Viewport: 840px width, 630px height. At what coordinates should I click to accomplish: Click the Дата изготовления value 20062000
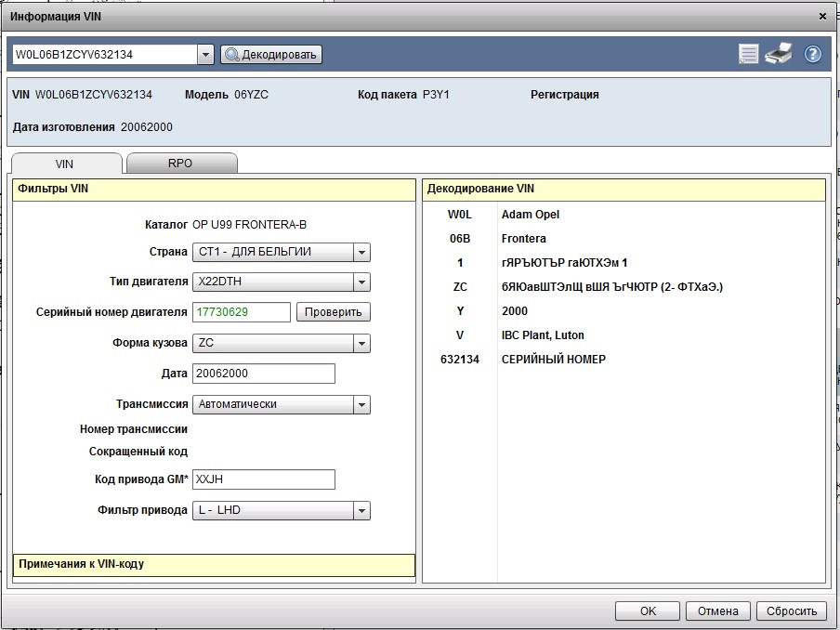click(x=147, y=127)
